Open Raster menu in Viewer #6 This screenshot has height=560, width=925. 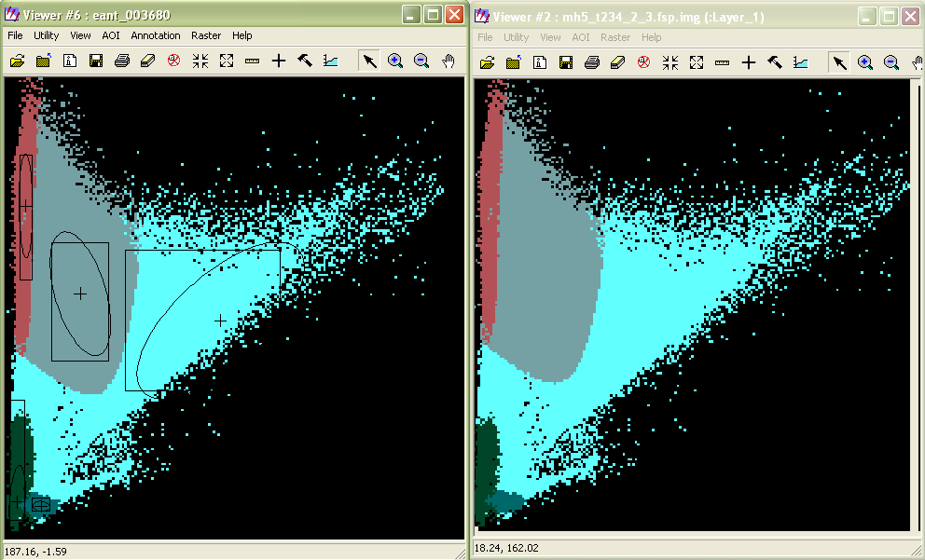point(206,35)
